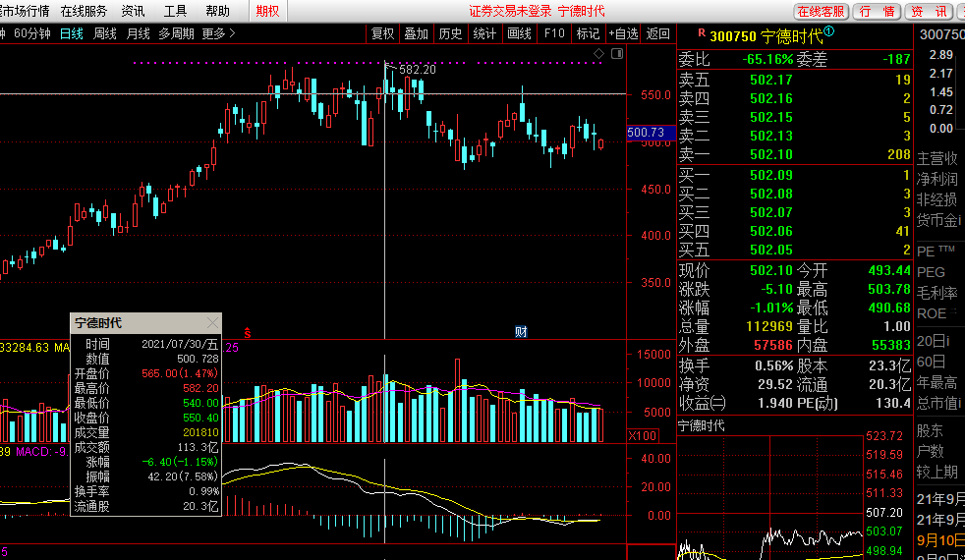Click the 宁德时代 intraday mini chart title
Image resolution: width=965 pixels, height=560 pixels.
pos(701,425)
